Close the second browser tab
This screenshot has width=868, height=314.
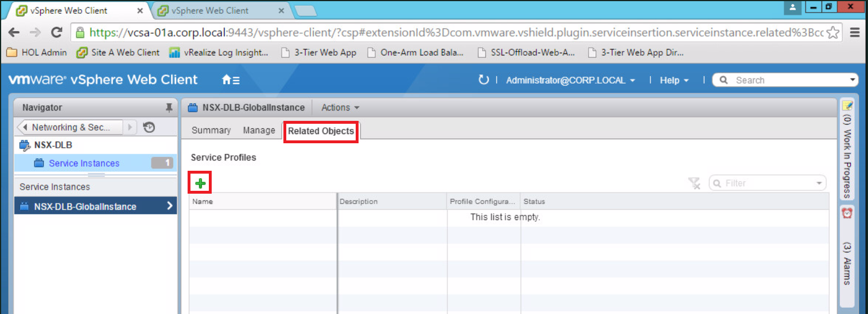tap(281, 11)
